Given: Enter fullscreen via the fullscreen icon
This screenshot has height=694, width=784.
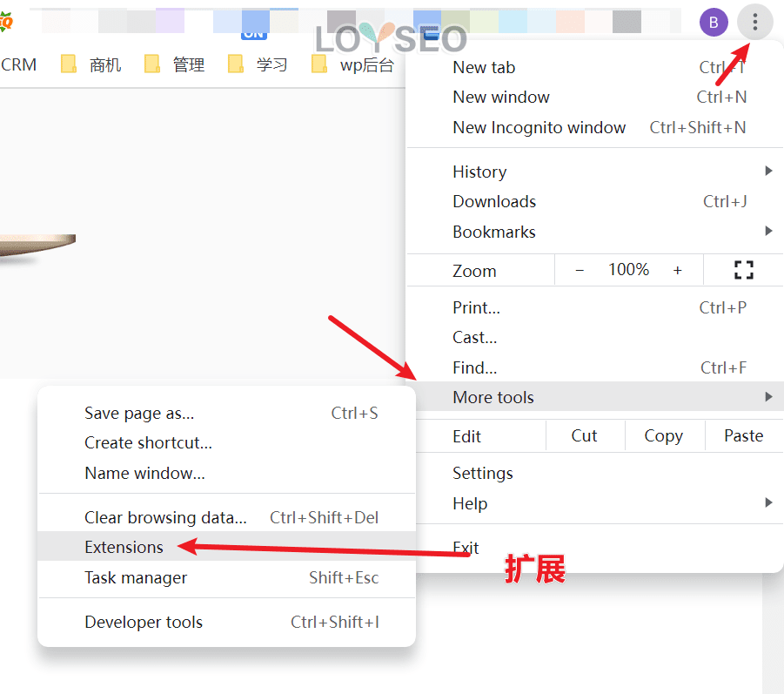Looking at the screenshot, I should pyautogui.click(x=742, y=270).
